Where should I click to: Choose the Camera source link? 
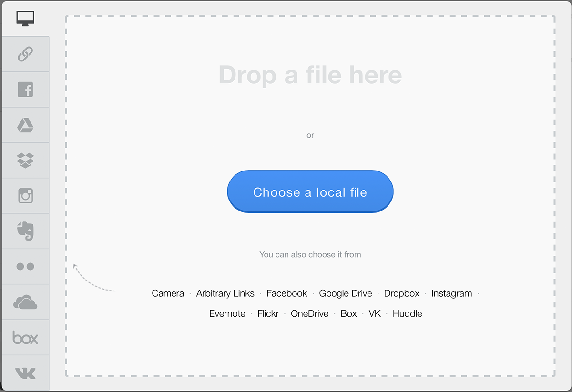[x=168, y=293]
